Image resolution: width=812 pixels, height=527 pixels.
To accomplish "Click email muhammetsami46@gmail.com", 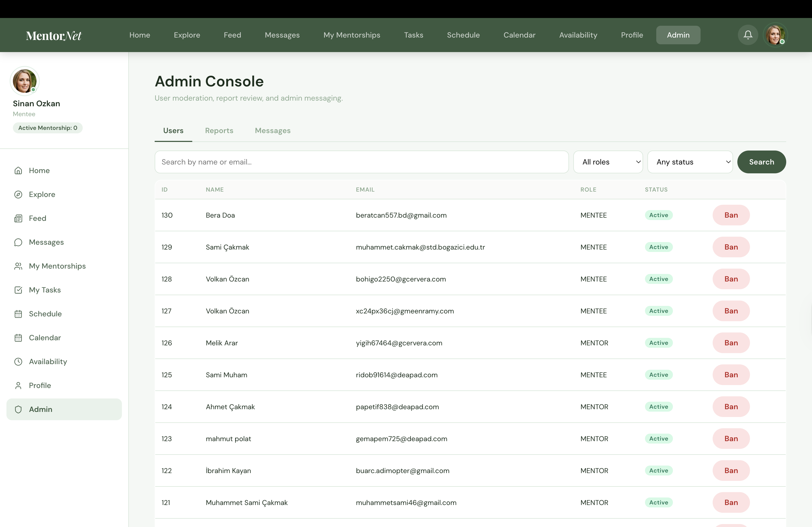I will click(x=406, y=503).
